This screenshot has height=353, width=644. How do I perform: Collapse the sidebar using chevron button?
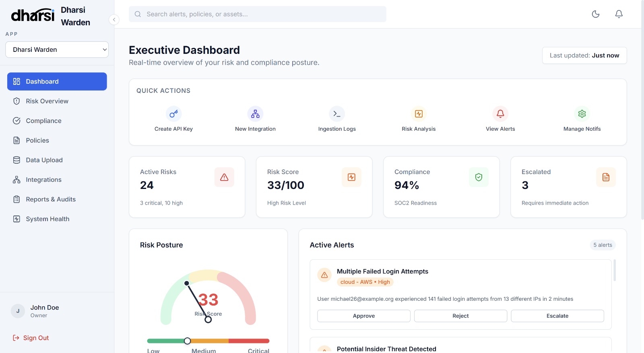tap(114, 19)
